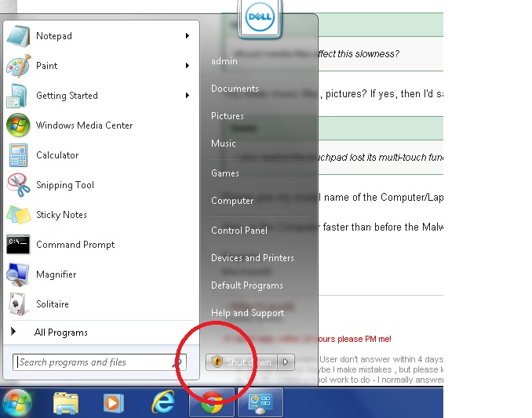Click red 'please PM me!' text in browser

point(363,339)
